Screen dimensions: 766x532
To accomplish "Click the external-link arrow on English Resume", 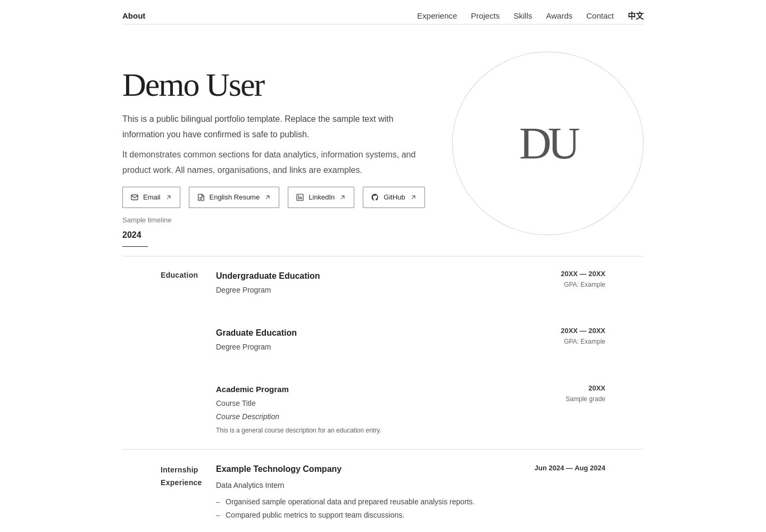I will (x=268, y=197).
